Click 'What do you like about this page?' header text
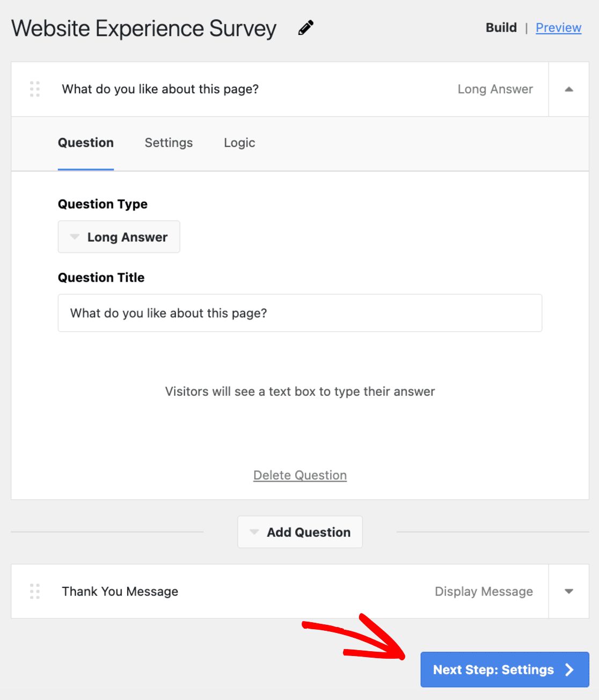The width and height of the screenshot is (599, 700). (160, 89)
